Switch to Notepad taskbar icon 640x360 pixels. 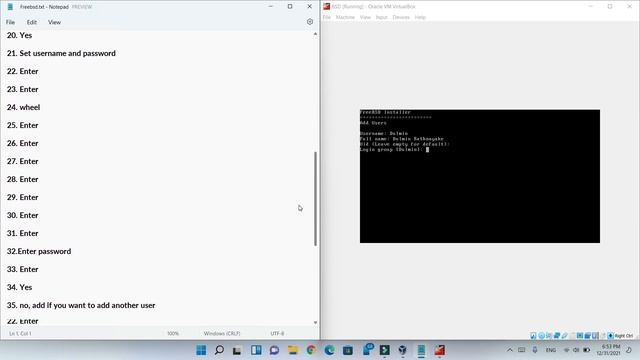coord(421,350)
